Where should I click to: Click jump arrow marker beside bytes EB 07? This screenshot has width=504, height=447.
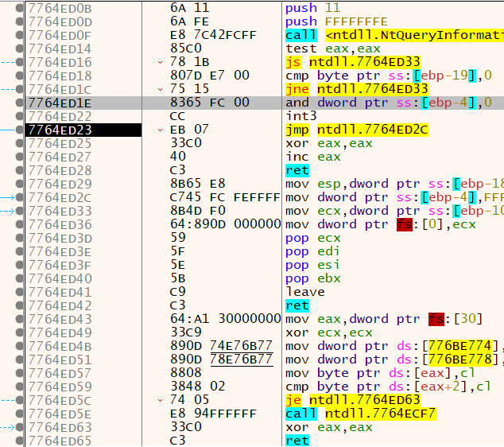160,130
